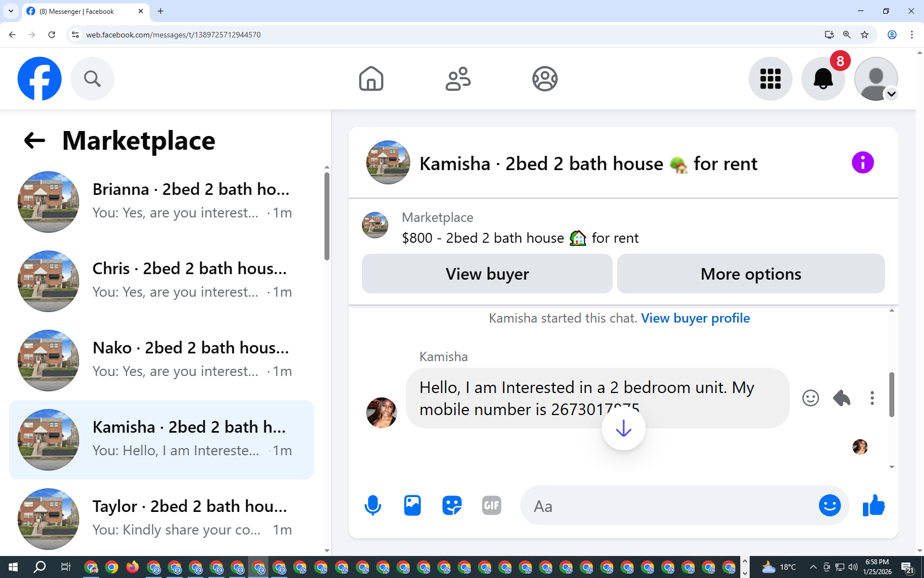
Task: Open the Chrome three-dot menu
Action: (x=912, y=35)
